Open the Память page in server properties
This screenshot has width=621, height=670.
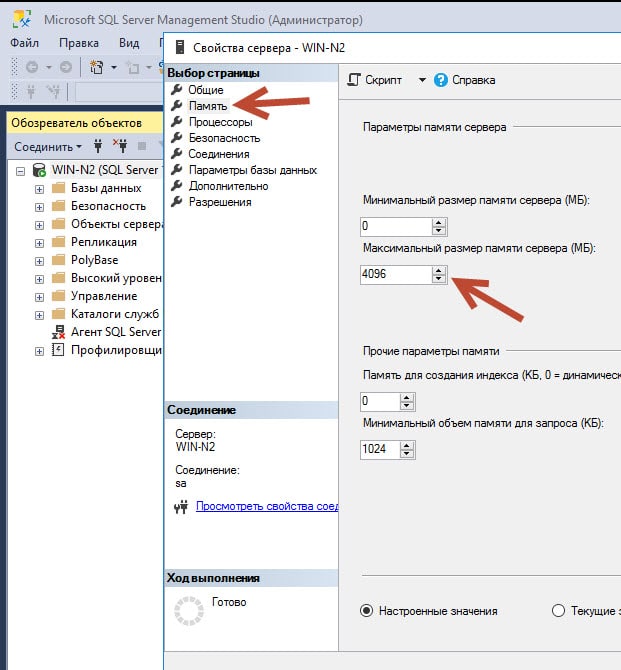(x=208, y=106)
